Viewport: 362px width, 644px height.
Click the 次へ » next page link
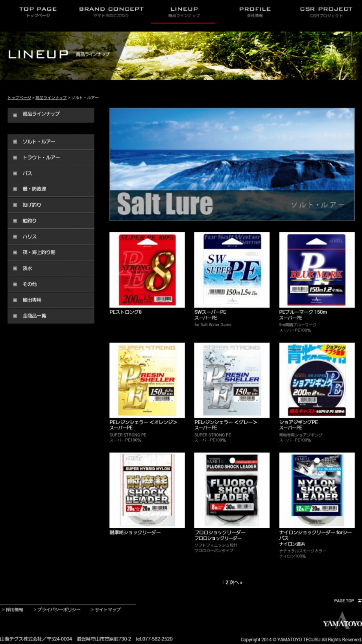[236, 583]
